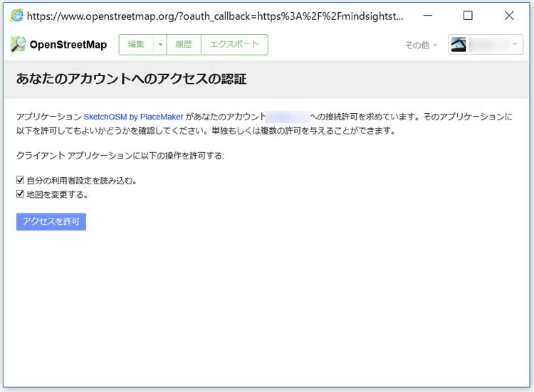The width and height of the screenshot is (534, 392).
Task: Close the OAuth popup window
Action: click(509, 16)
